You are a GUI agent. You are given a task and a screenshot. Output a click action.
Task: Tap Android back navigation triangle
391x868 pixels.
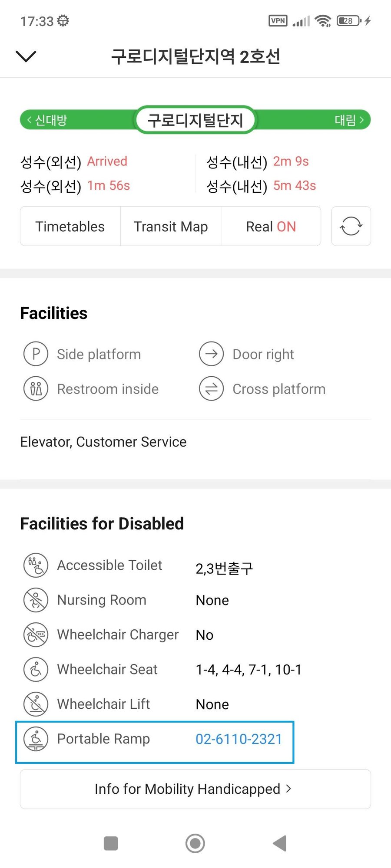coord(279,843)
